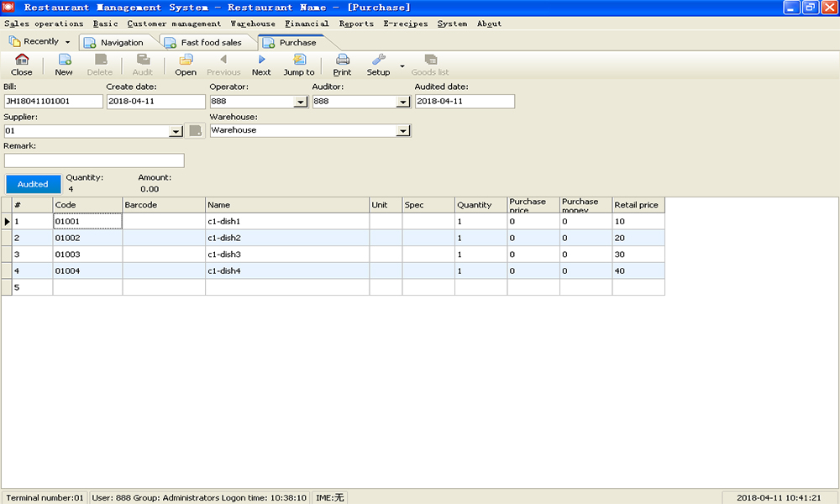The image size is (840, 504).
Task: Select code cell 01002
Action: coord(87,238)
